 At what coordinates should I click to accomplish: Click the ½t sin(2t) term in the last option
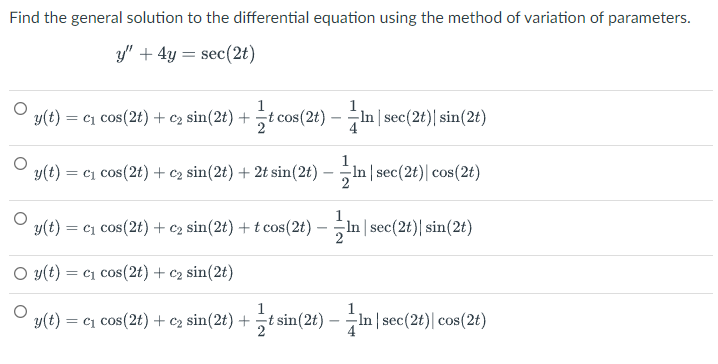290,321
